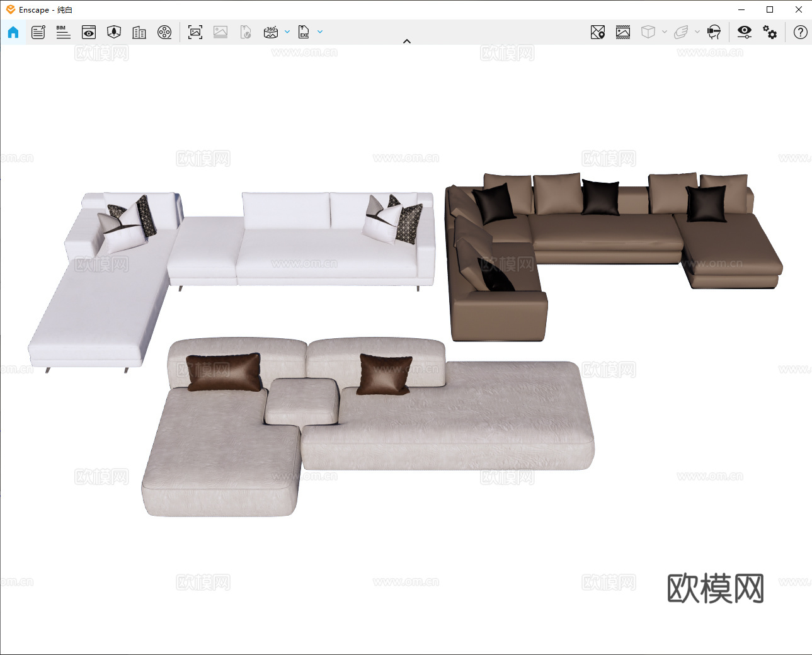Open the Site Context buildings icon
This screenshot has height=655, width=812.
coord(139,32)
